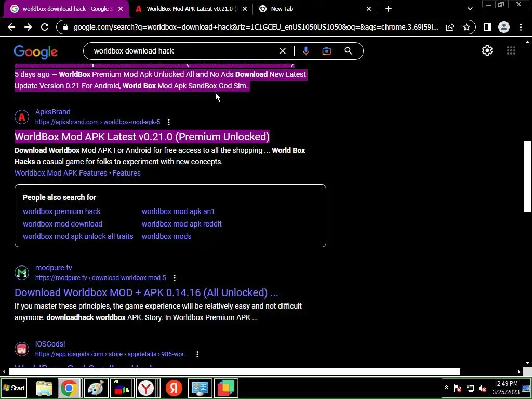Search for worldbox mod apk an1

(x=178, y=212)
